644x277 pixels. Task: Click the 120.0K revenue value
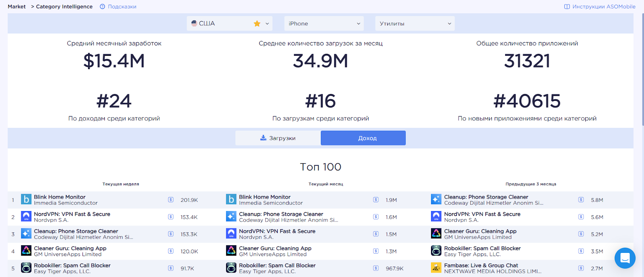coord(189,251)
